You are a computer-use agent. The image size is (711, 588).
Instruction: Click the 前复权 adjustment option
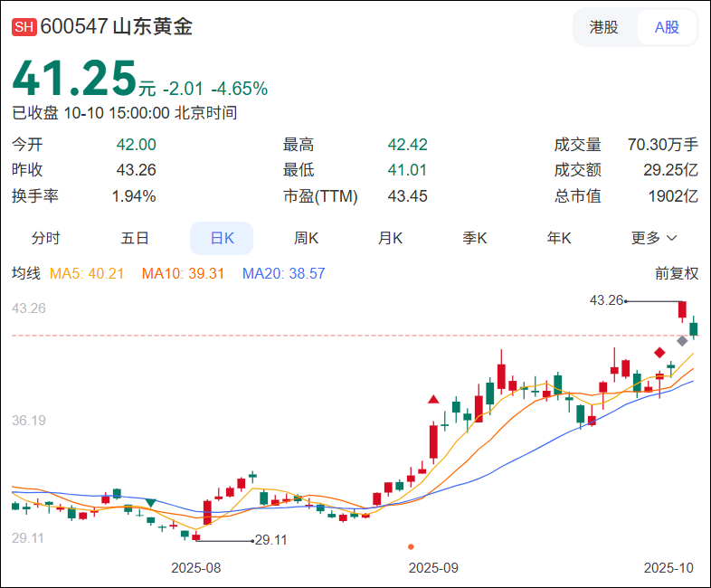pos(677,273)
